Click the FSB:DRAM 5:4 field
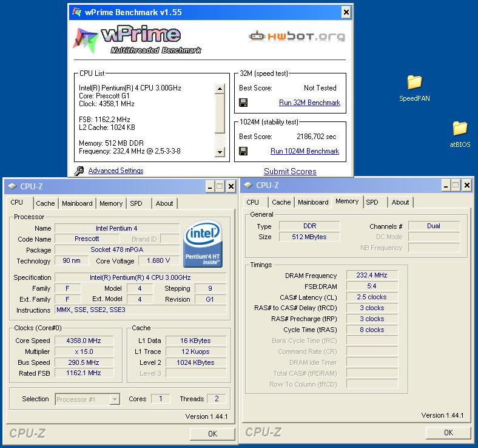Screen dimensions: 478x448 (372, 286)
